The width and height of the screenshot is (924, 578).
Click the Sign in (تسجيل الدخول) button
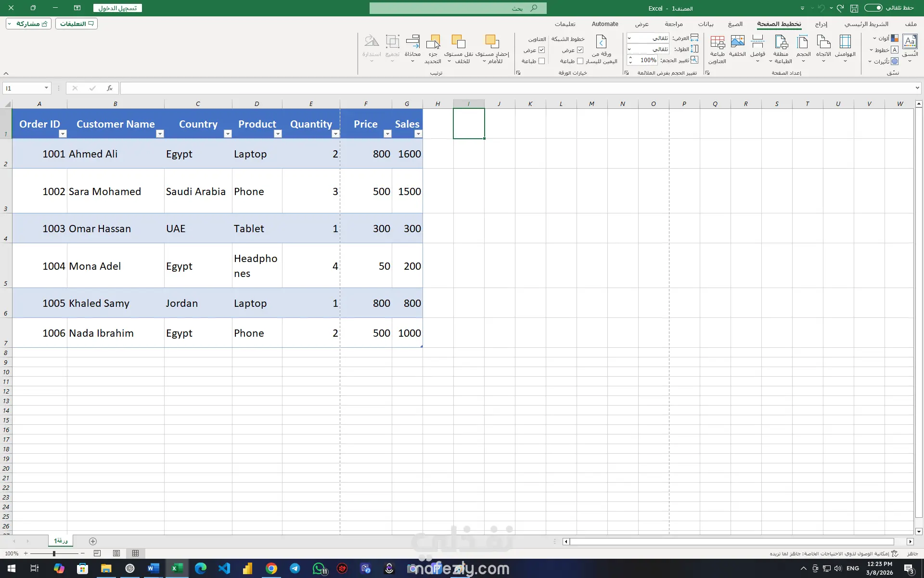(117, 8)
